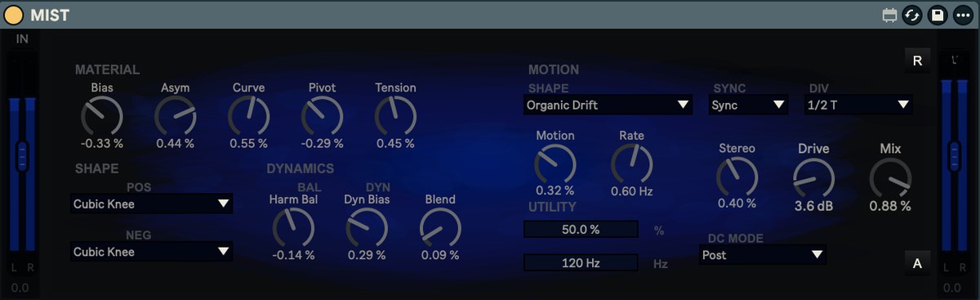Open the Organic Drift shape dropdown
This screenshot has width=980, height=300.
[x=608, y=105]
